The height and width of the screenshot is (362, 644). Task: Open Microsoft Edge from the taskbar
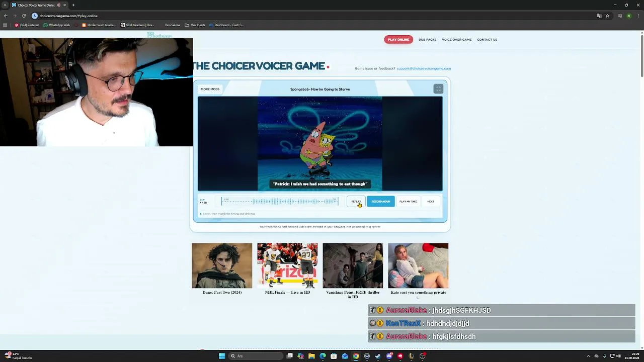(x=323, y=356)
